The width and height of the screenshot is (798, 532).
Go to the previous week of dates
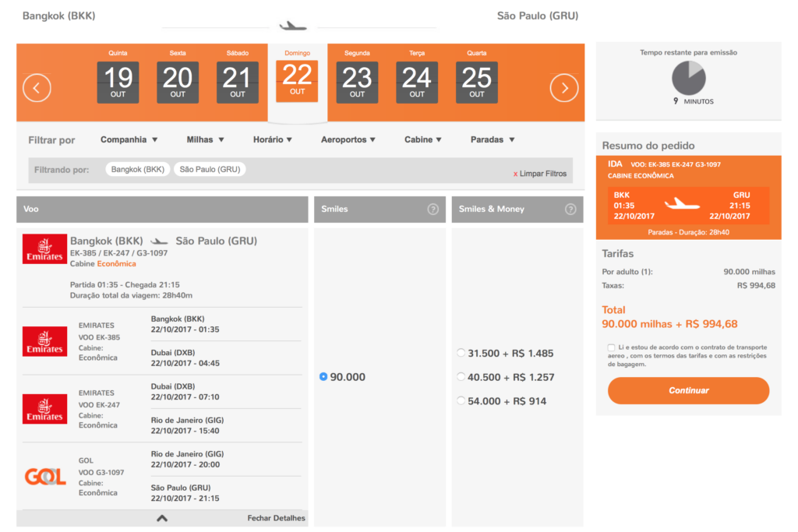[x=37, y=88]
